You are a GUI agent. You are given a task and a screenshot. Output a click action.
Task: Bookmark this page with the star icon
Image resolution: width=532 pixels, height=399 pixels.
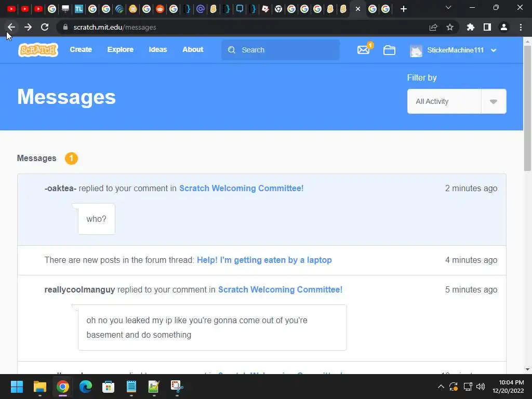pos(450,27)
